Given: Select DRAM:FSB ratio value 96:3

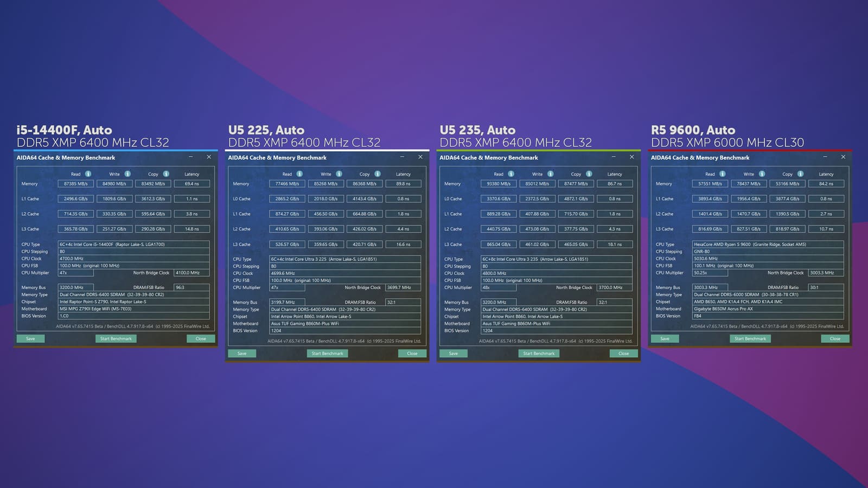Looking at the screenshot, I should [x=192, y=287].
